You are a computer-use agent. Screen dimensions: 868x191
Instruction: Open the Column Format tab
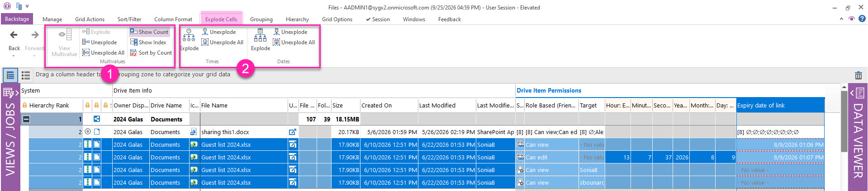pyautogui.click(x=173, y=19)
